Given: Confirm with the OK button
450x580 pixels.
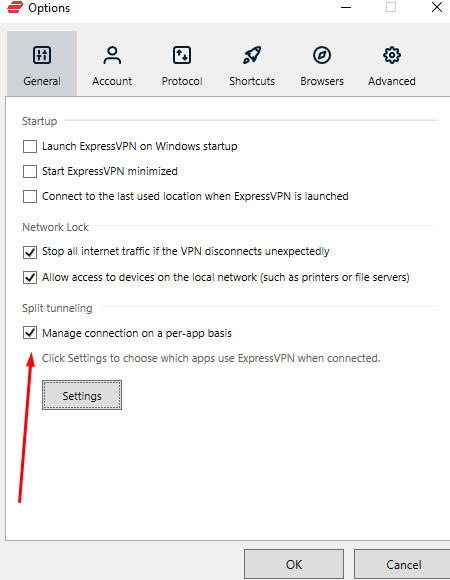Looking at the screenshot, I should click(294, 564).
